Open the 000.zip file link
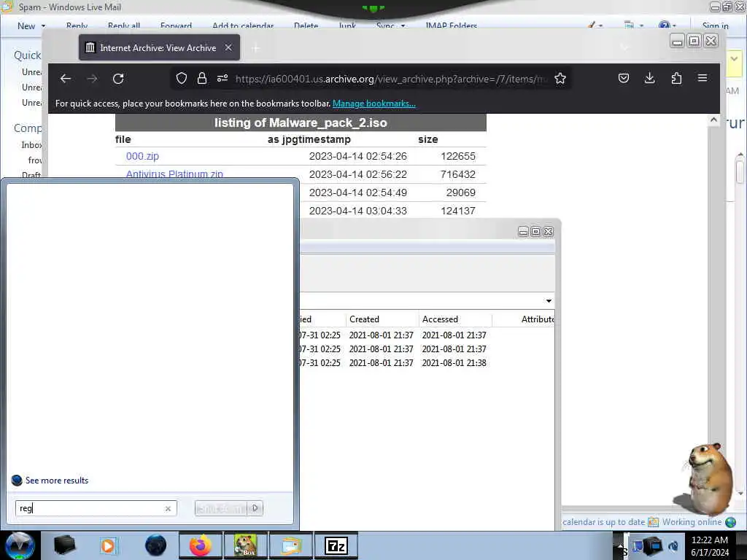Viewport: 747px width, 560px height. pos(142,156)
